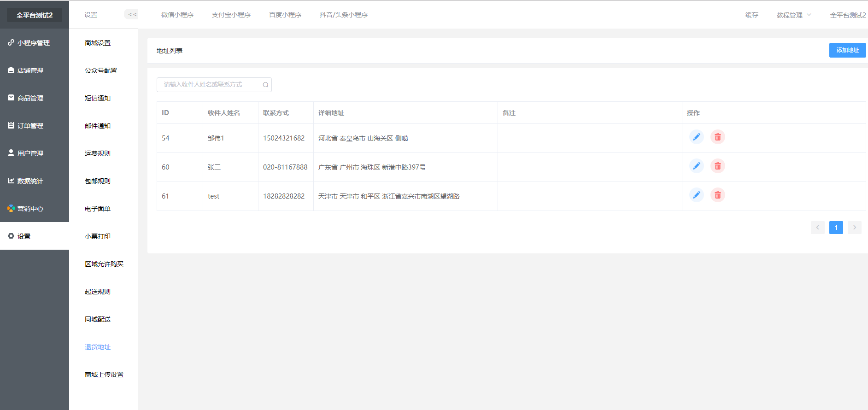The width and height of the screenshot is (868, 410).
Task: Click delete trash icon for address ID 54
Action: click(717, 137)
